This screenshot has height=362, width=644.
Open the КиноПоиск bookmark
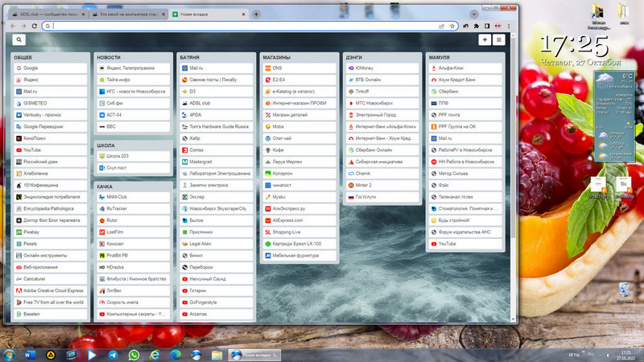click(51, 138)
